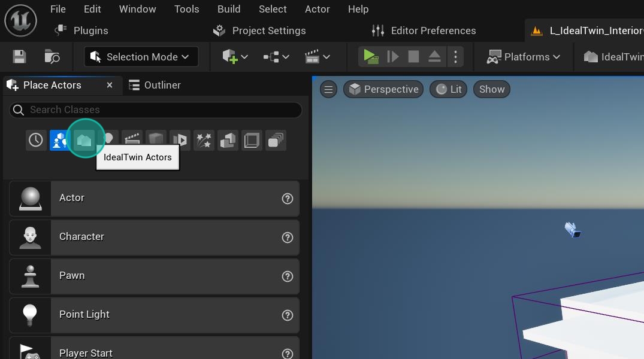Open the Actor menu
Viewport: 644px width, 359px height.
317,9
